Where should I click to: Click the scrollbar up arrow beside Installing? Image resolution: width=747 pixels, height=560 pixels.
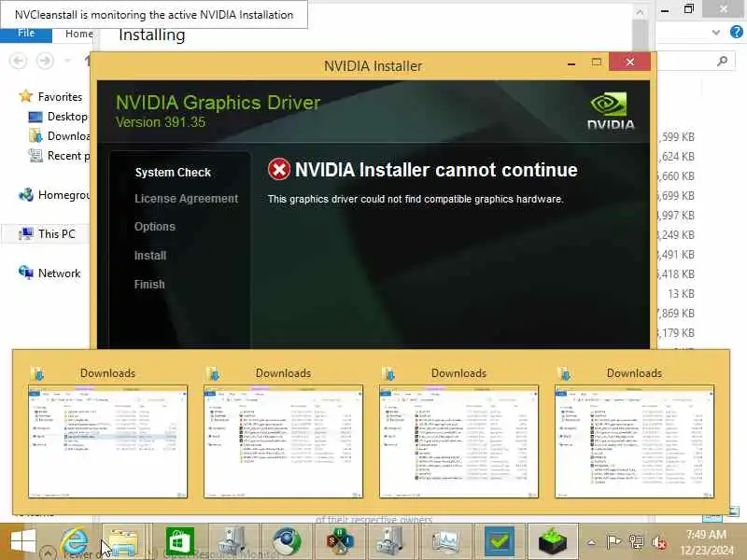[x=640, y=12]
